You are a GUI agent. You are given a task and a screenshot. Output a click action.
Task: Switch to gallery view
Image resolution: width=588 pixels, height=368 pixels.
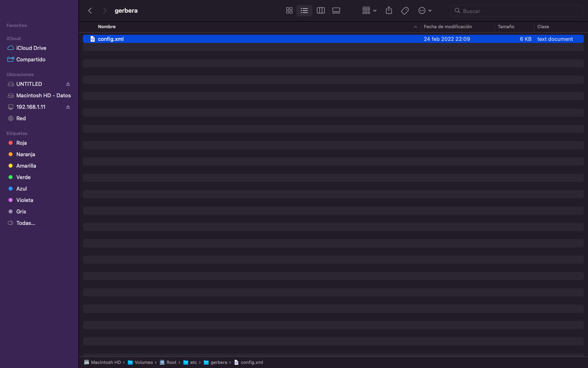pyautogui.click(x=336, y=11)
